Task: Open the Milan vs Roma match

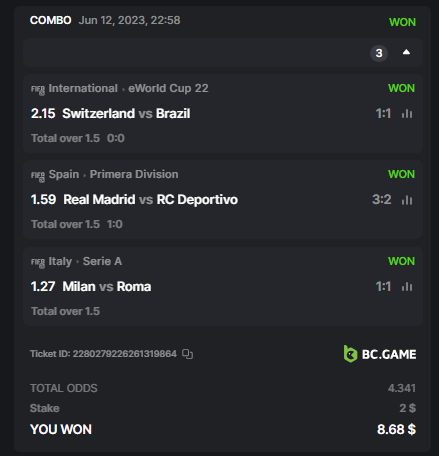Action: pyautogui.click(x=107, y=286)
